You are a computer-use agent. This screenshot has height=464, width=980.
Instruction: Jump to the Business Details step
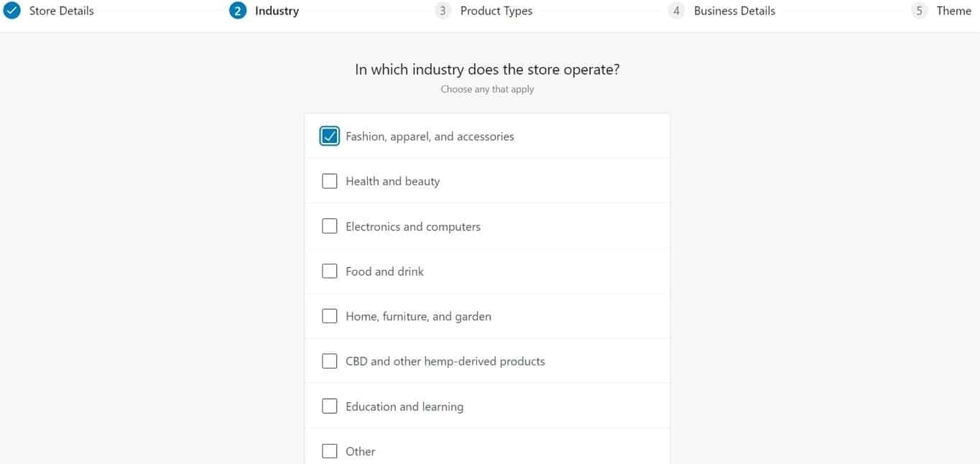coord(734,11)
